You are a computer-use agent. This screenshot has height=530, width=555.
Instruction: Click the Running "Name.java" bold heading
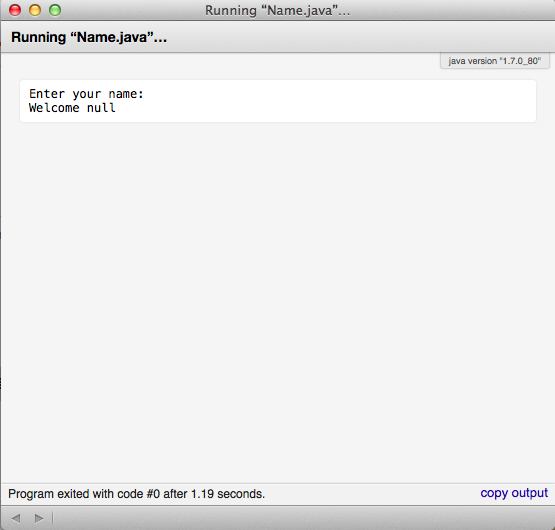point(89,37)
